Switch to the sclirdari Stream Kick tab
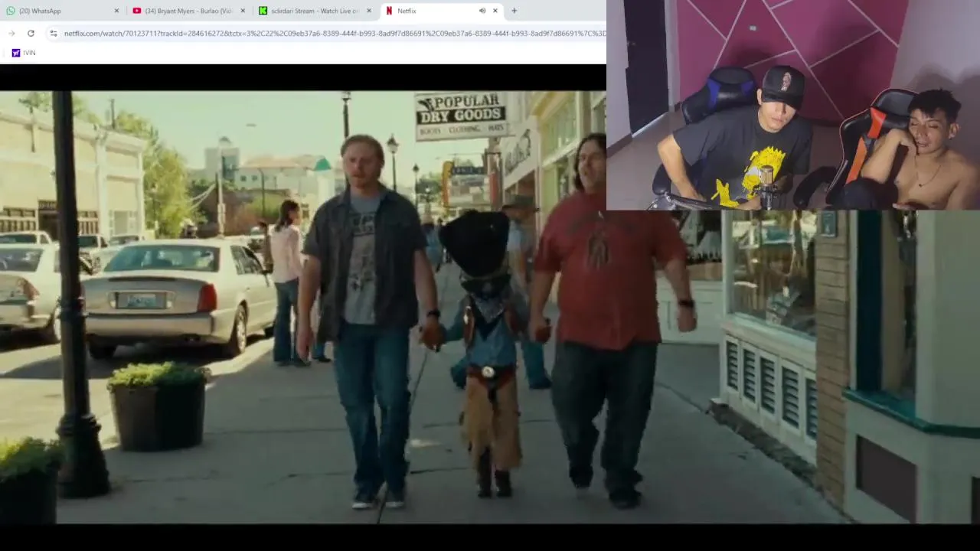The height and width of the screenshot is (551, 980). click(314, 11)
